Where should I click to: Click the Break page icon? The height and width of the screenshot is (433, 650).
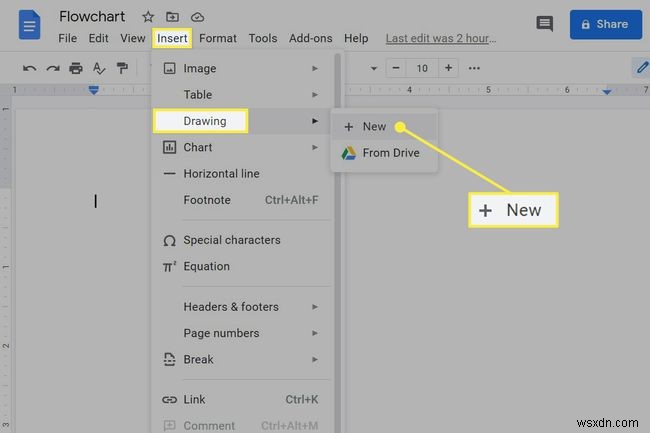(x=170, y=359)
